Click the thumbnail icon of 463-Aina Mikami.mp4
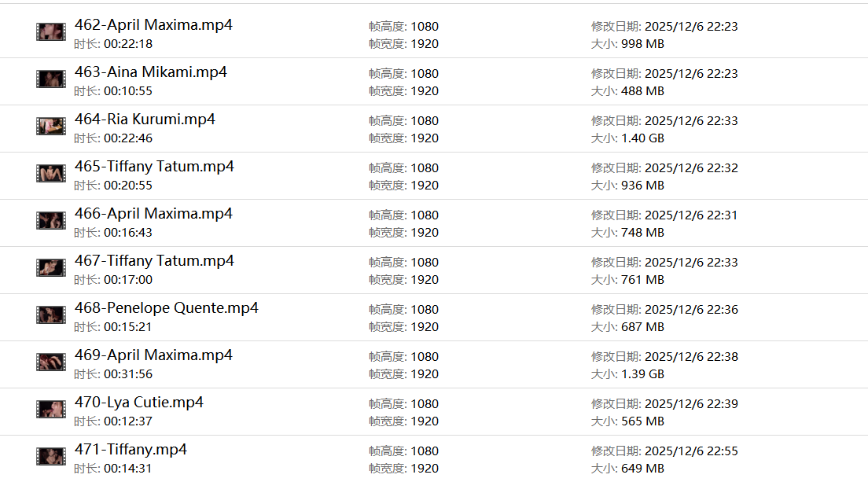 (x=50, y=79)
